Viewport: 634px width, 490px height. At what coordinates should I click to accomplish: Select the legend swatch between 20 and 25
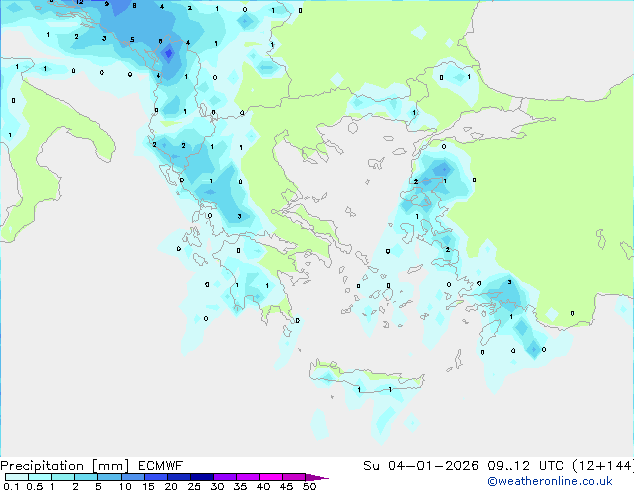pyautogui.click(x=179, y=477)
